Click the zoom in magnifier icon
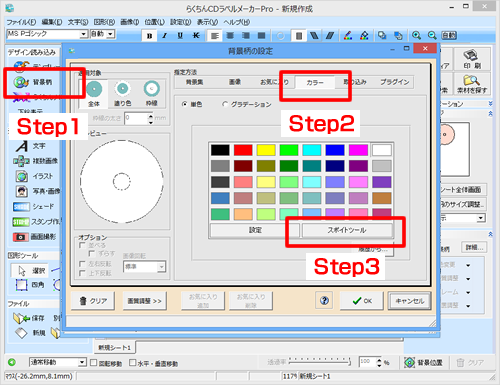 [x=416, y=35]
